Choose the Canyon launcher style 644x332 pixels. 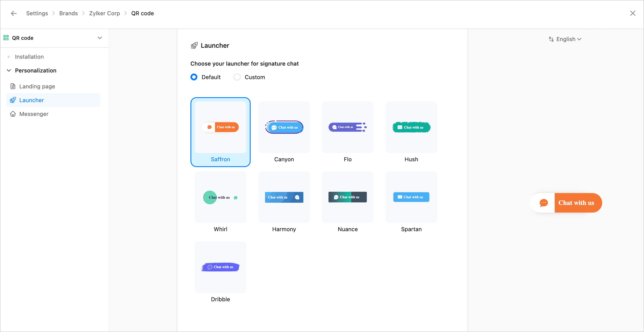284,127
